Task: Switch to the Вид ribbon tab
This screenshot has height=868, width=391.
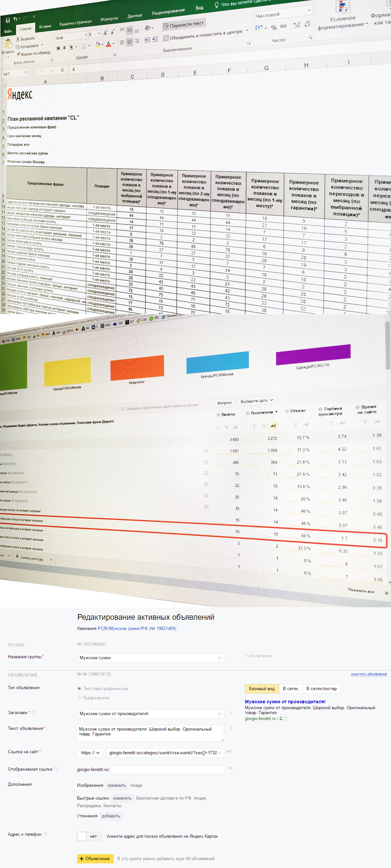Action: tap(199, 8)
